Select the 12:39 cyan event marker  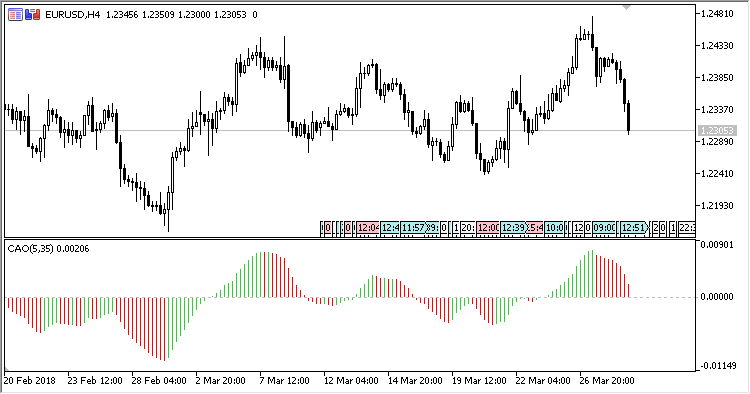pos(513,228)
